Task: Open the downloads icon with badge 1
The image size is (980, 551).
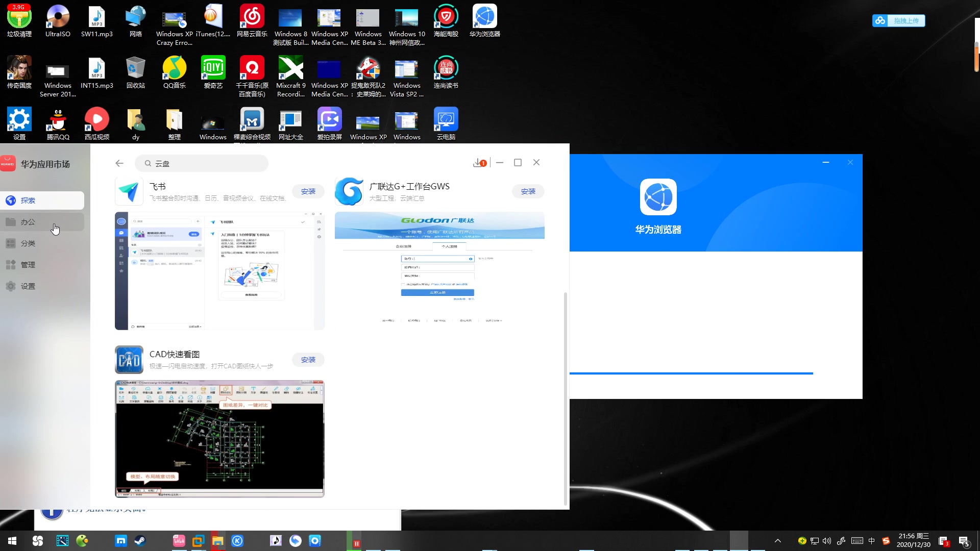Action: (479, 163)
